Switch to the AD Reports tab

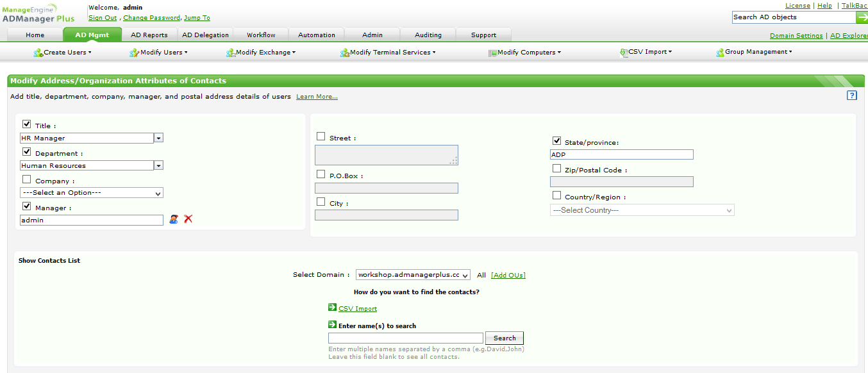(x=149, y=35)
